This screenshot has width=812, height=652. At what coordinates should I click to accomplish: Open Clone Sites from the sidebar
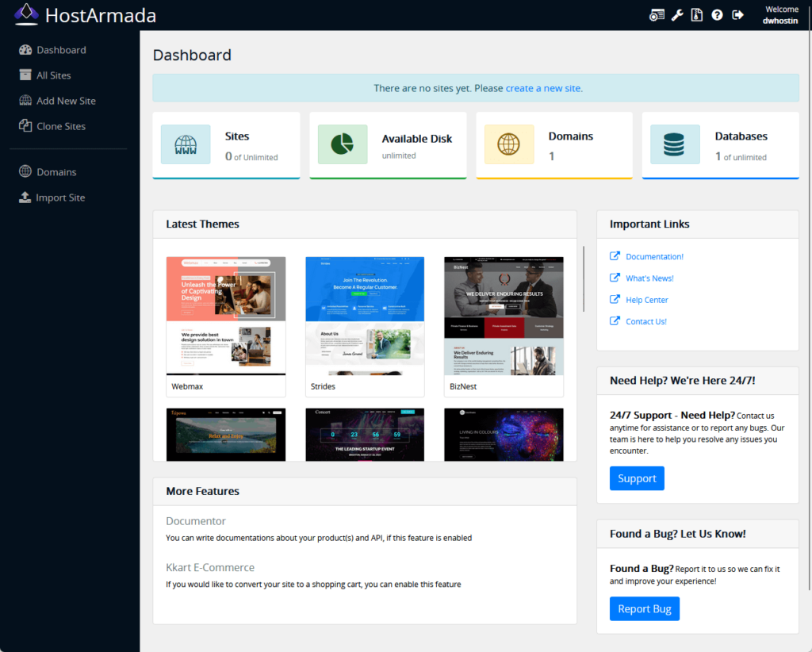[x=61, y=126]
